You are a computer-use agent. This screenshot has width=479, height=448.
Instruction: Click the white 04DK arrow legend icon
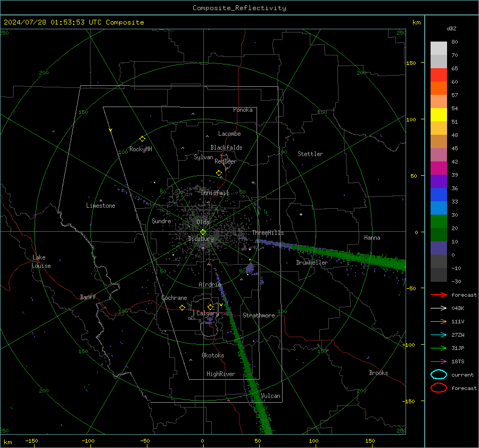coord(439,308)
